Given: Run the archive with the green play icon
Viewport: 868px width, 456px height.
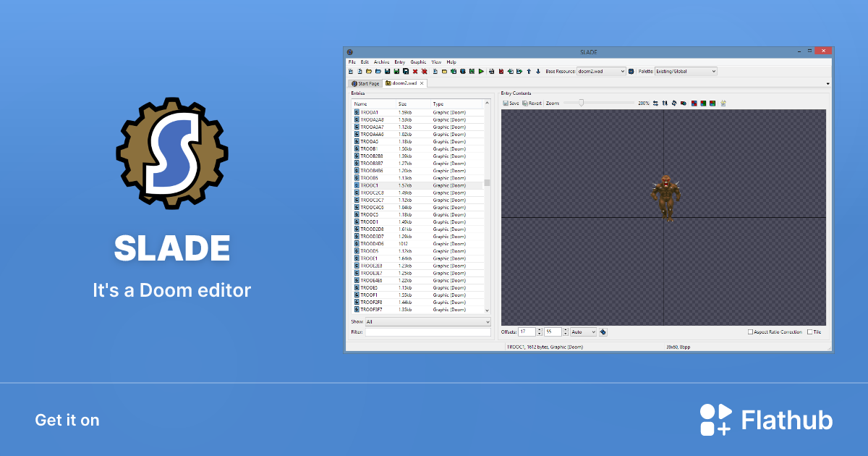Looking at the screenshot, I should [x=481, y=71].
